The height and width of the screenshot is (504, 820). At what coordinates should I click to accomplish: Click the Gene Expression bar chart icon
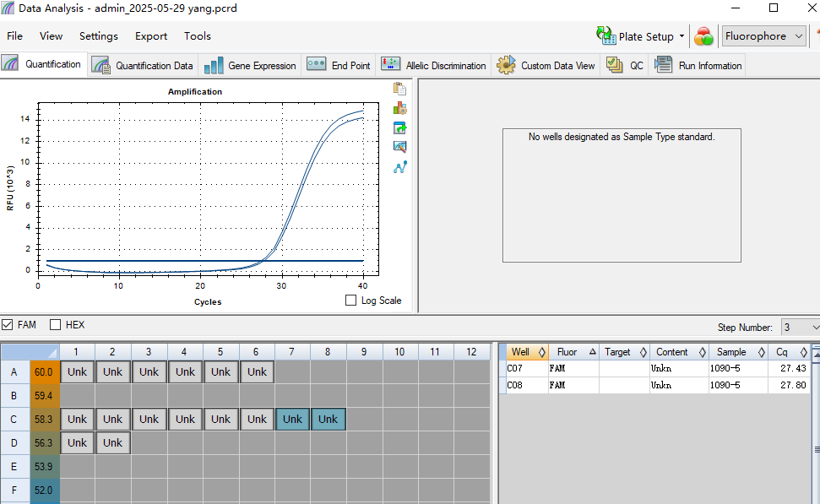click(214, 65)
